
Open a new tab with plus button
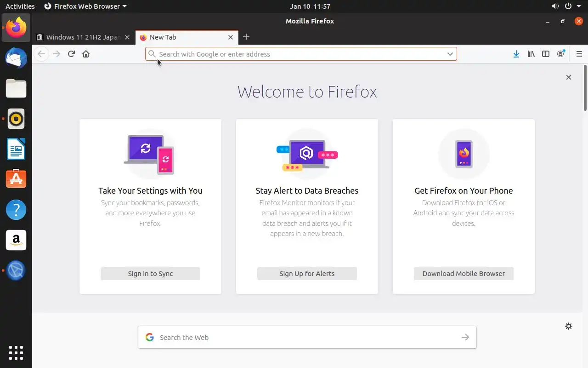tap(246, 37)
